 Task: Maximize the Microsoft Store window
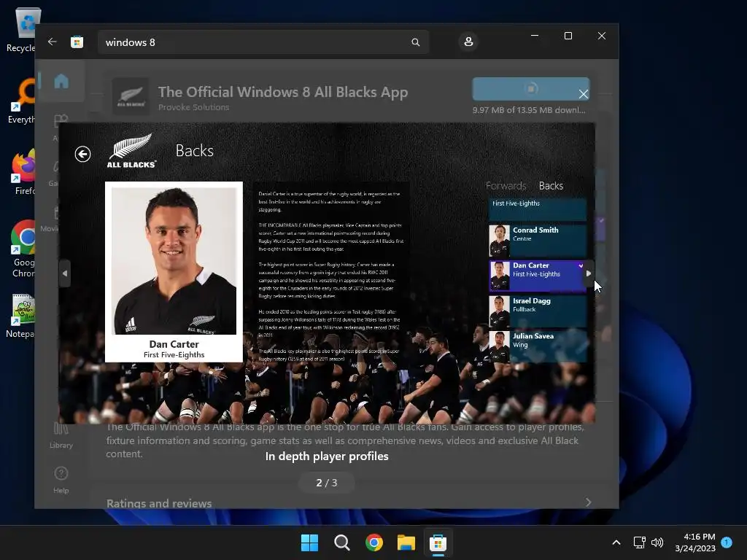568,36
